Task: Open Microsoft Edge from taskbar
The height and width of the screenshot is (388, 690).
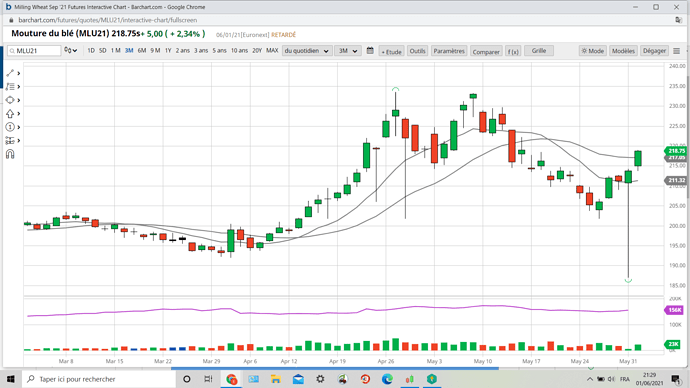Action: coord(387,379)
